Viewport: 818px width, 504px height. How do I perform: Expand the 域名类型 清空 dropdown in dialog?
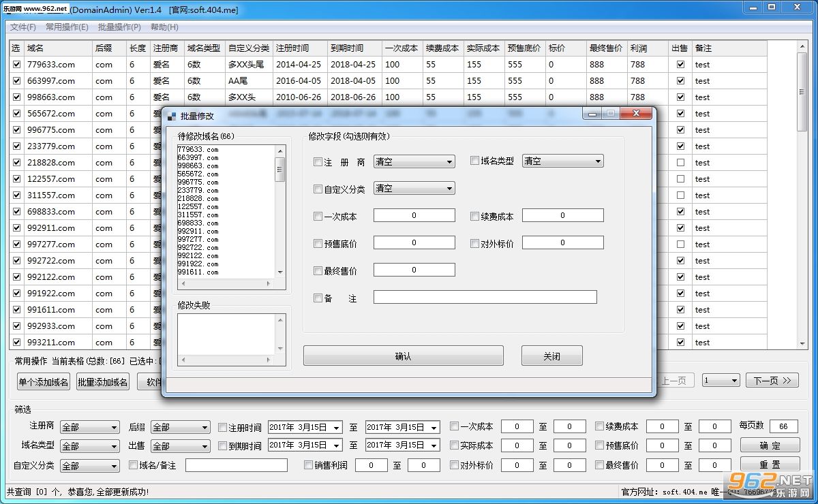[563, 161]
